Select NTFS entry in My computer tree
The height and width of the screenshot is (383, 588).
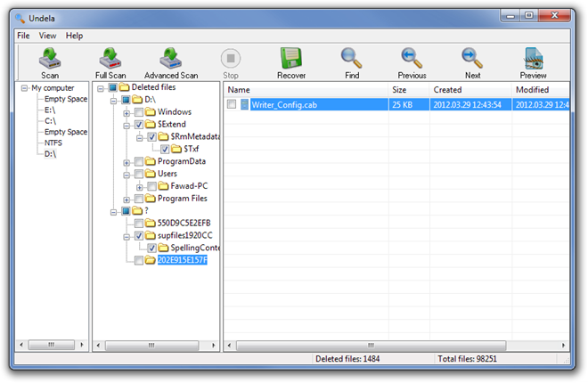pos(53,143)
